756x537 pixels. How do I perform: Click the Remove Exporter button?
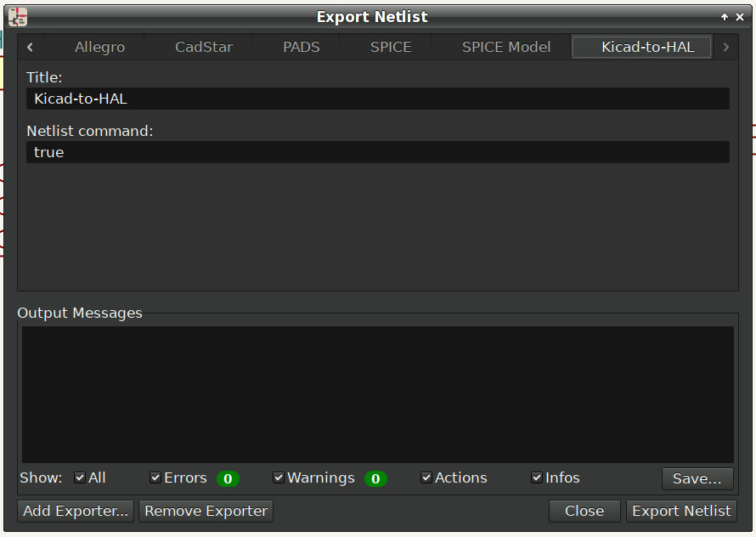click(206, 511)
